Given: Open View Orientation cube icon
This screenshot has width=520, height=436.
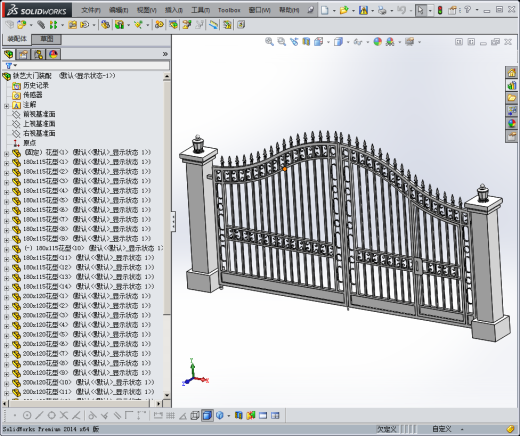Looking at the screenshot, I should 319,42.
